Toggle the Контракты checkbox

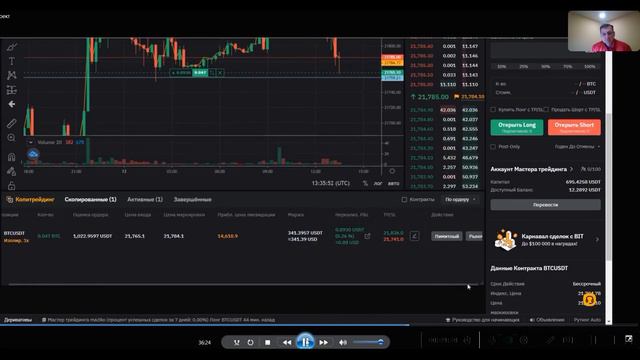(404, 200)
